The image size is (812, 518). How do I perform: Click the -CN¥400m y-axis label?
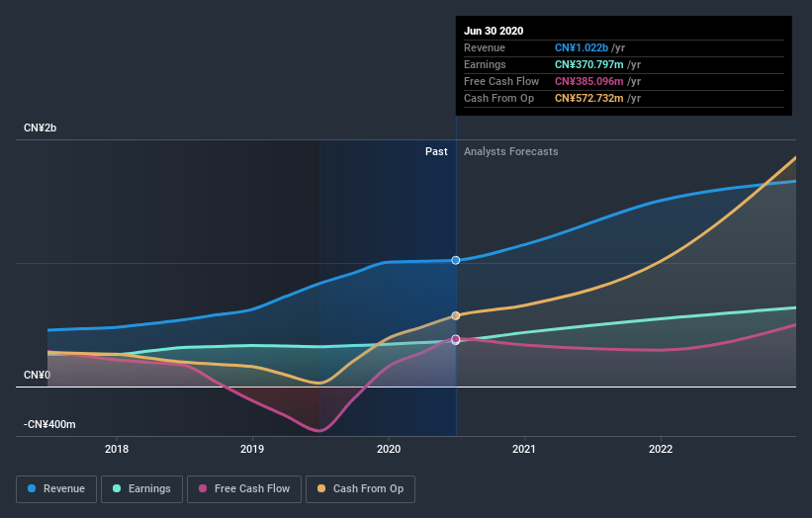49,424
